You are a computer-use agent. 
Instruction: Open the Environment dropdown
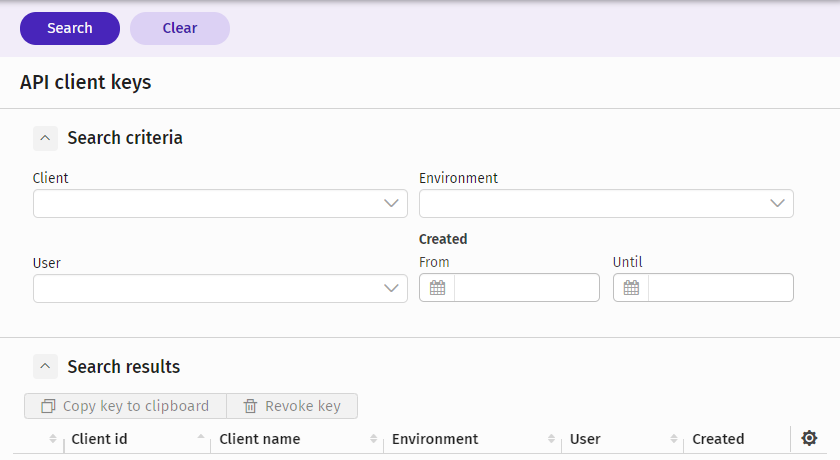click(606, 203)
